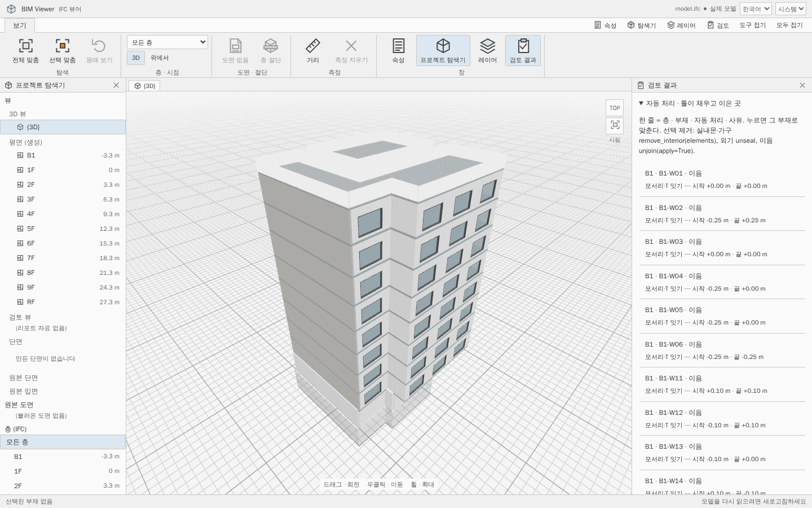Toggle the 검토 결과 ribbon button
The image size is (812, 508).
[523, 51]
